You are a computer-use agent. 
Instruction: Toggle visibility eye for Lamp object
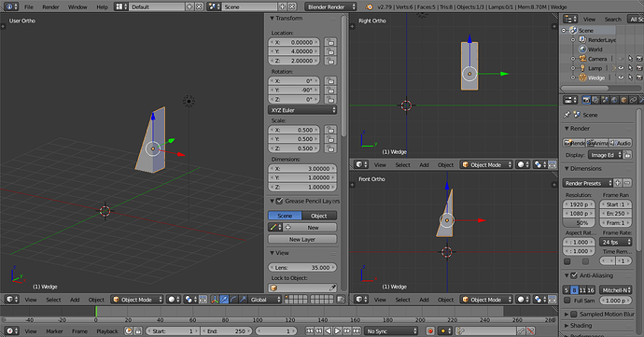[x=621, y=68]
